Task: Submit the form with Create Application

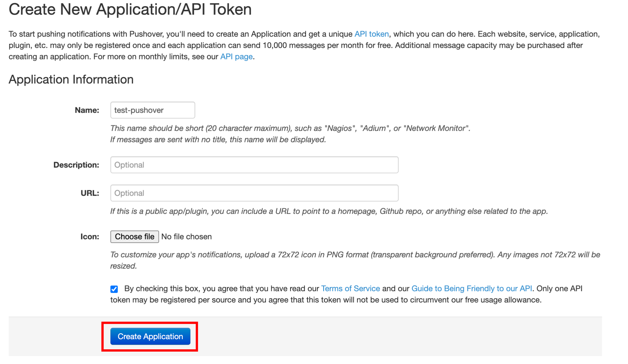Action: [150, 336]
